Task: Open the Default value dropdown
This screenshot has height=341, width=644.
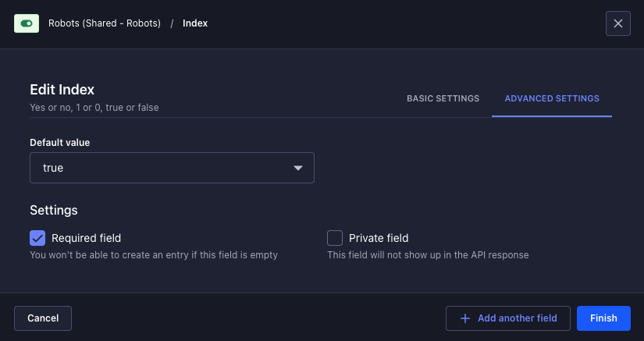Action: click(x=172, y=168)
